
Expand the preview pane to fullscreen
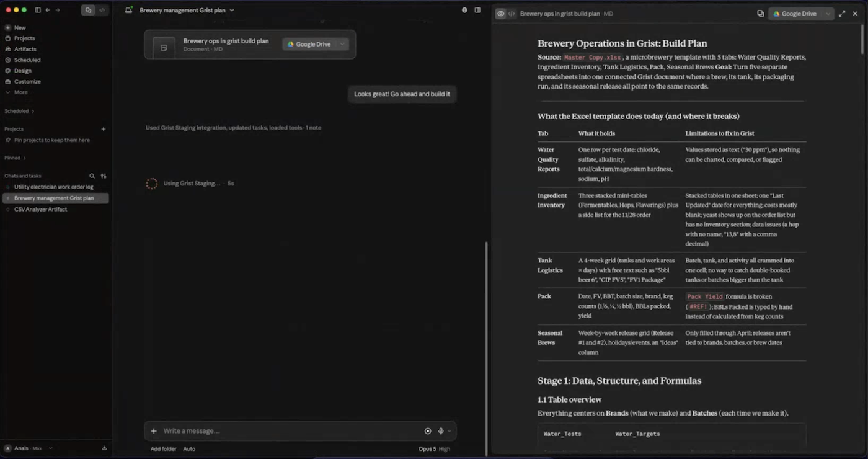pyautogui.click(x=842, y=14)
